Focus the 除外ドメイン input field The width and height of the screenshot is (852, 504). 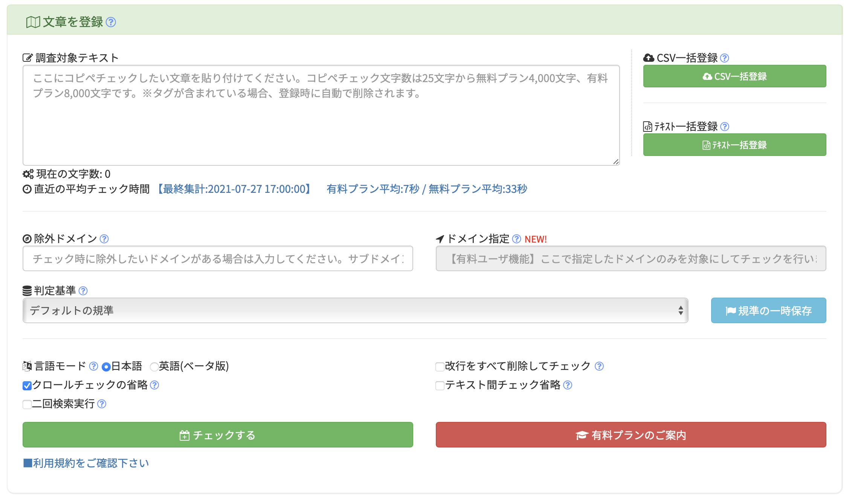[x=218, y=258]
